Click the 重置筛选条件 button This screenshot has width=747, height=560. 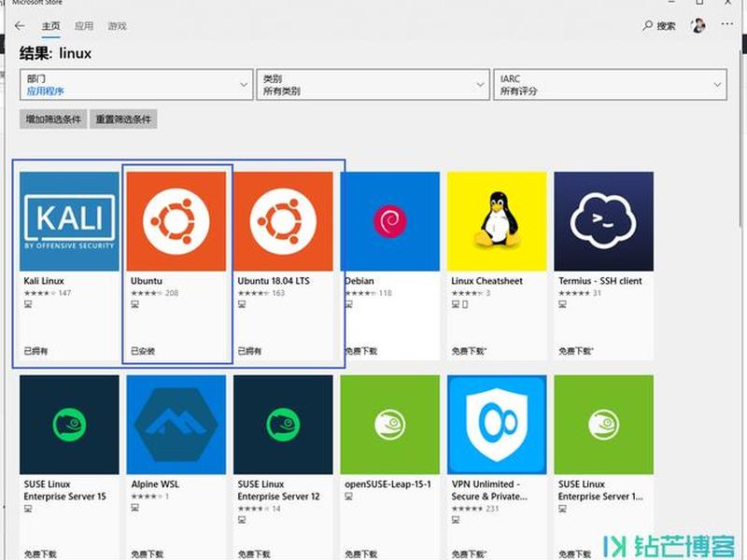click(x=123, y=119)
